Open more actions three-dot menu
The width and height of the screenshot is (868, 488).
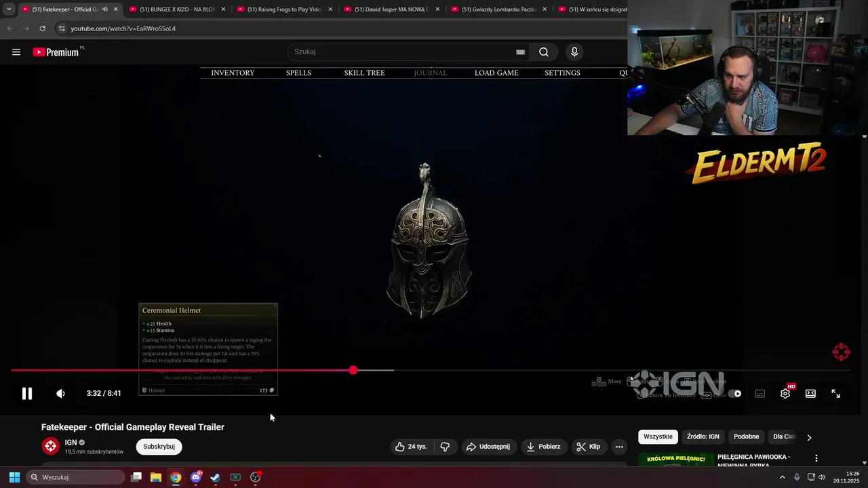click(x=619, y=447)
